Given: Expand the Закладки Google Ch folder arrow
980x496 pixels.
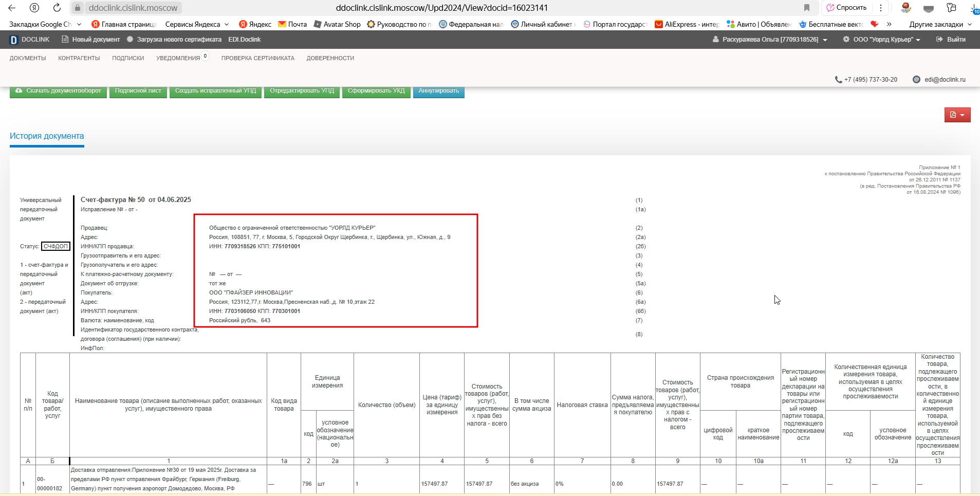Looking at the screenshot, I should tap(79, 24).
